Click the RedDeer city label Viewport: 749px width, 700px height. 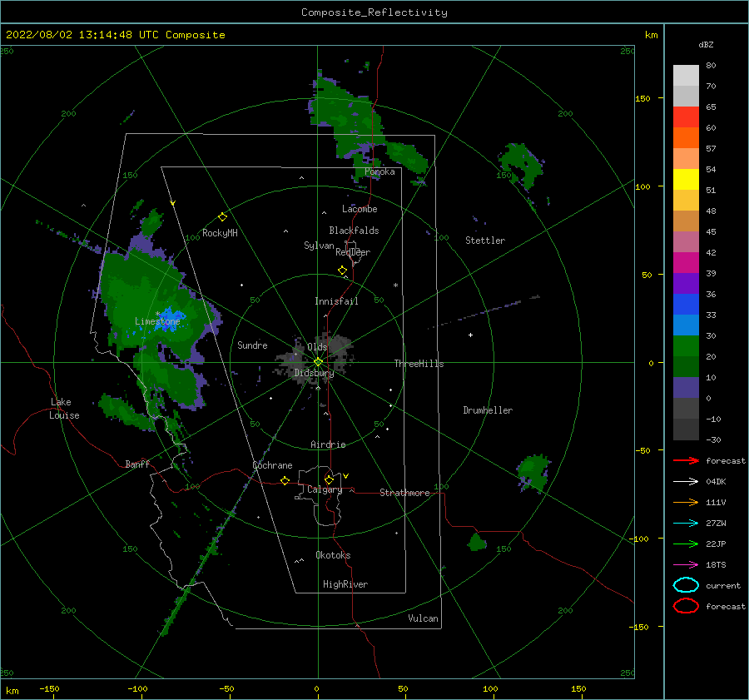[x=353, y=252]
